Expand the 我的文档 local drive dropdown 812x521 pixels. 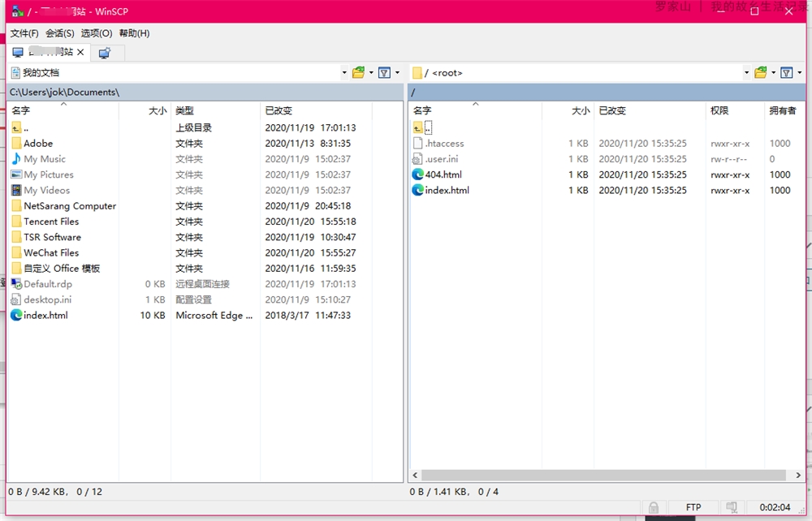click(x=344, y=73)
